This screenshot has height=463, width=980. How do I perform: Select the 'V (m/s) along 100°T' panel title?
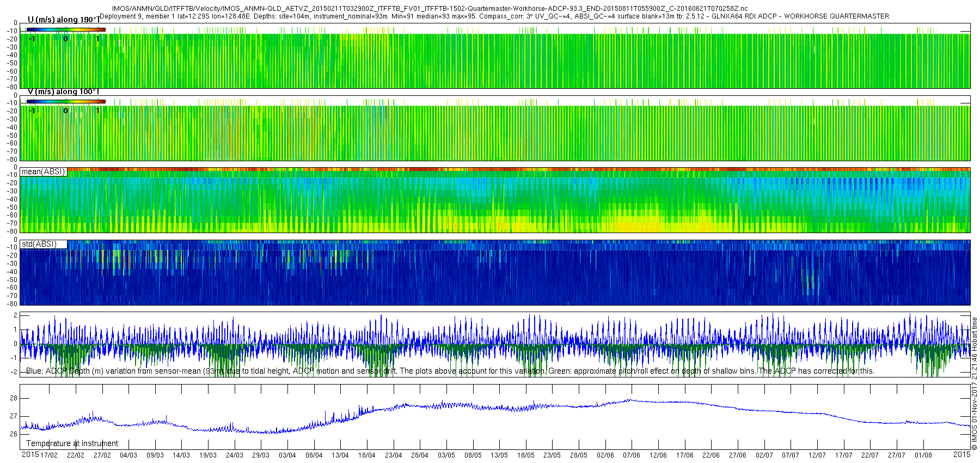point(63,92)
